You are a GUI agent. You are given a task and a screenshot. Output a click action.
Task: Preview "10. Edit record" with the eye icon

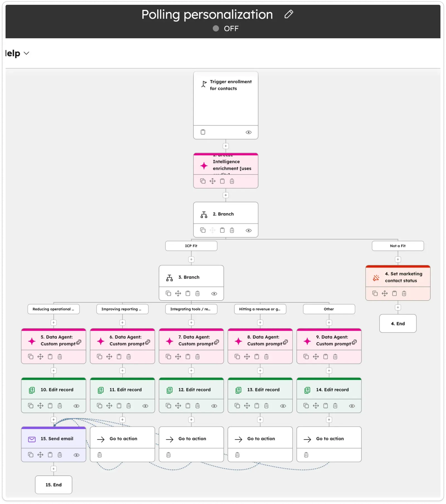pos(77,406)
